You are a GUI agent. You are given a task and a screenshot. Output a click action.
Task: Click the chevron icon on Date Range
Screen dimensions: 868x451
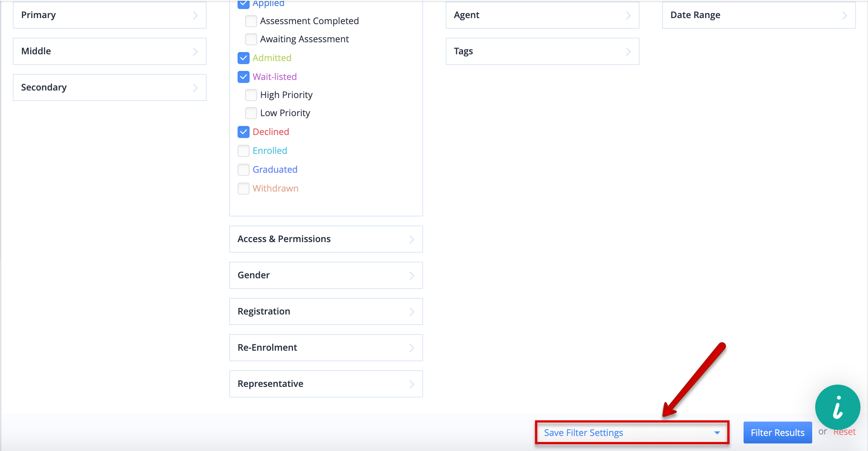(x=845, y=15)
